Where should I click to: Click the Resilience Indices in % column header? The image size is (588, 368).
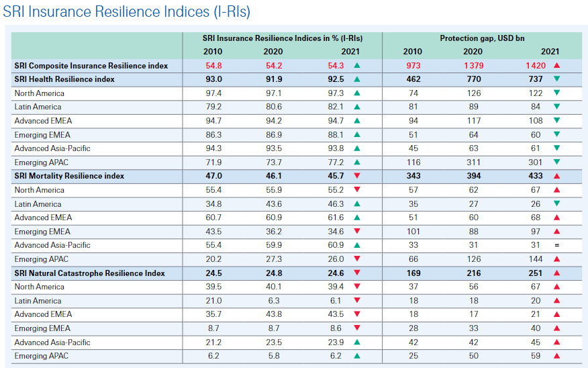click(282, 38)
